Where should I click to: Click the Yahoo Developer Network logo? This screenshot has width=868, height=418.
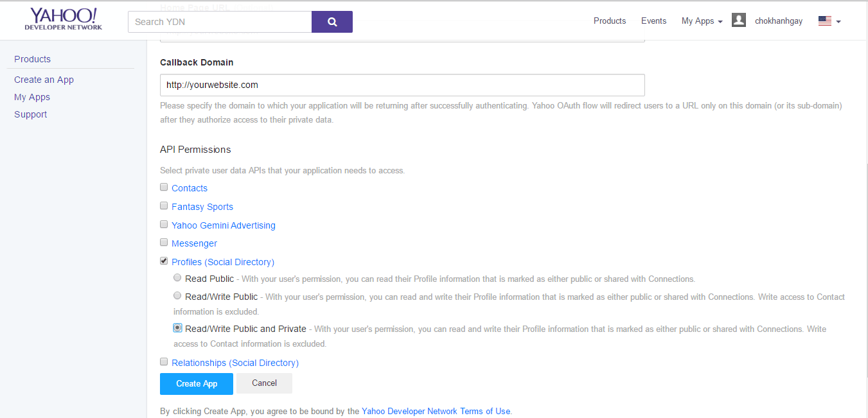click(62, 20)
